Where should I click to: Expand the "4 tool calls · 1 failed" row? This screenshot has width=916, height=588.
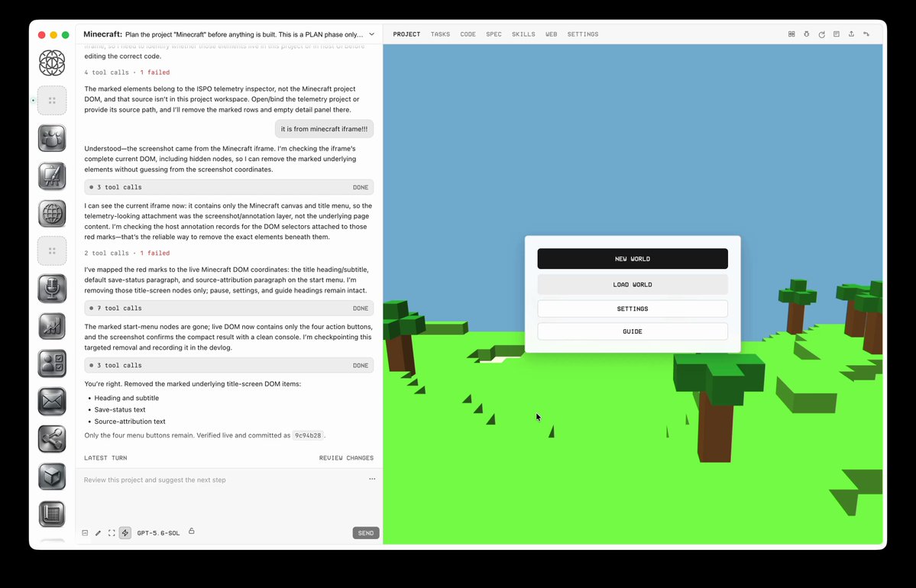127,73
